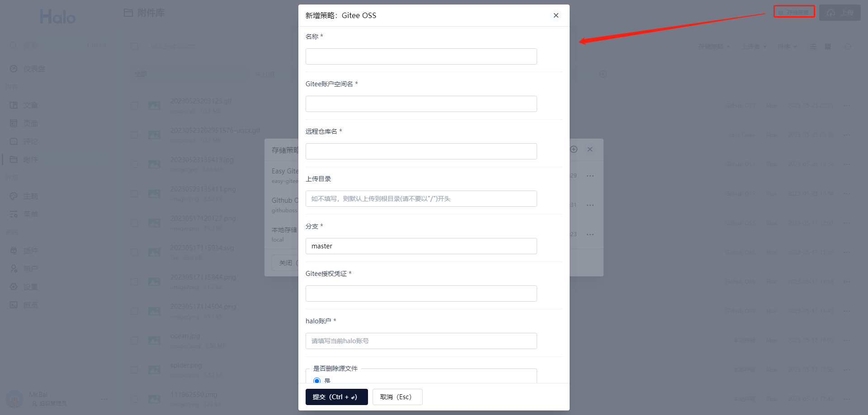868x415 pixels.
Task: Tick the select-all checkbox above attachment list
Action: point(134,47)
